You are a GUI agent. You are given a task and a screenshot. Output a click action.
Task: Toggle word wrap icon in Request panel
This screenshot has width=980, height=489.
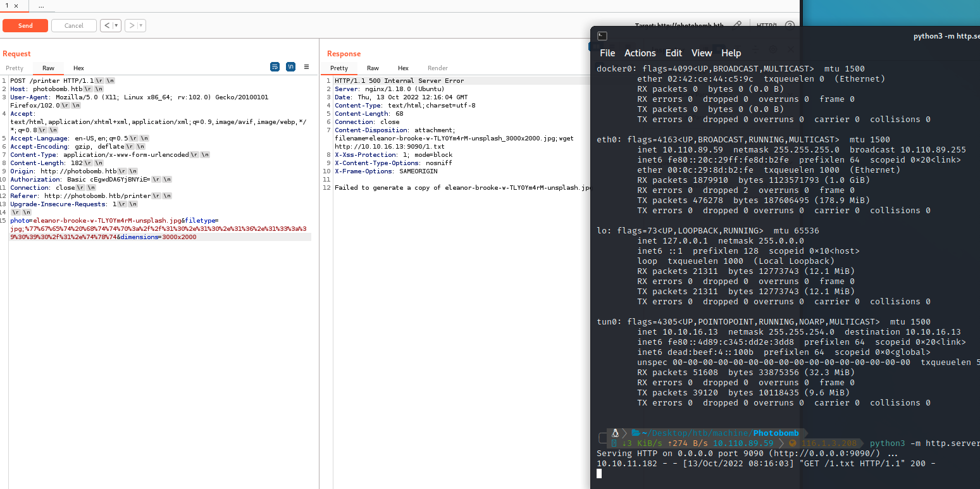pyautogui.click(x=275, y=66)
